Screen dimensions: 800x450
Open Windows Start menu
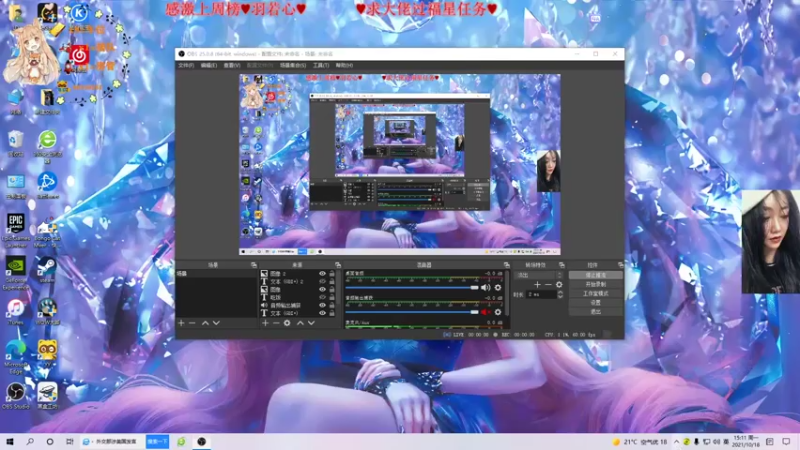coord(10,442)
